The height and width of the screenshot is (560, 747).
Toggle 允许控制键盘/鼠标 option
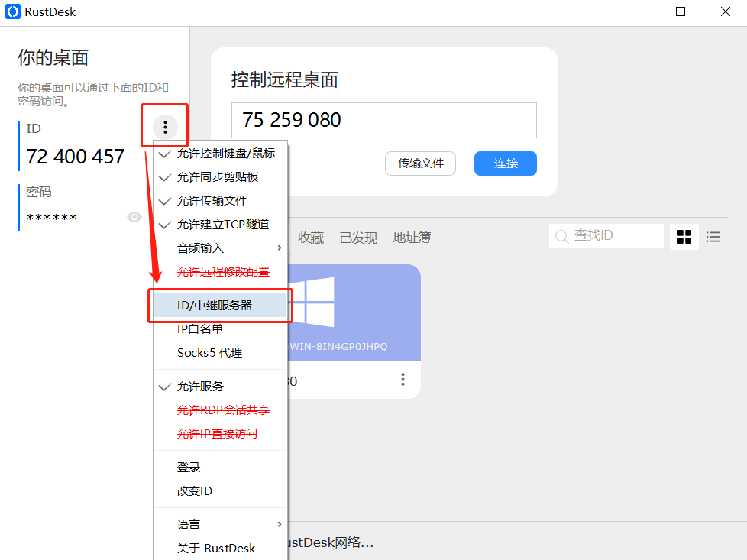tap(221, 154)
